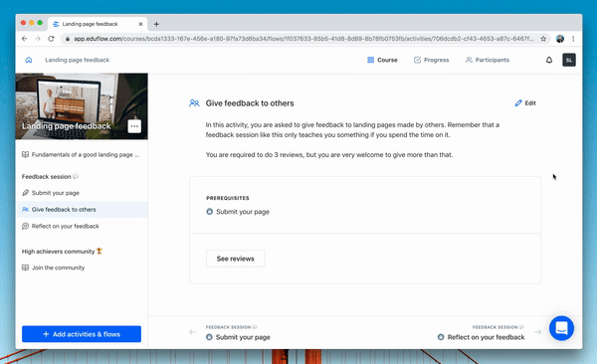Reload the page
The image size is (597, 364).
click(x=51, y=39)
